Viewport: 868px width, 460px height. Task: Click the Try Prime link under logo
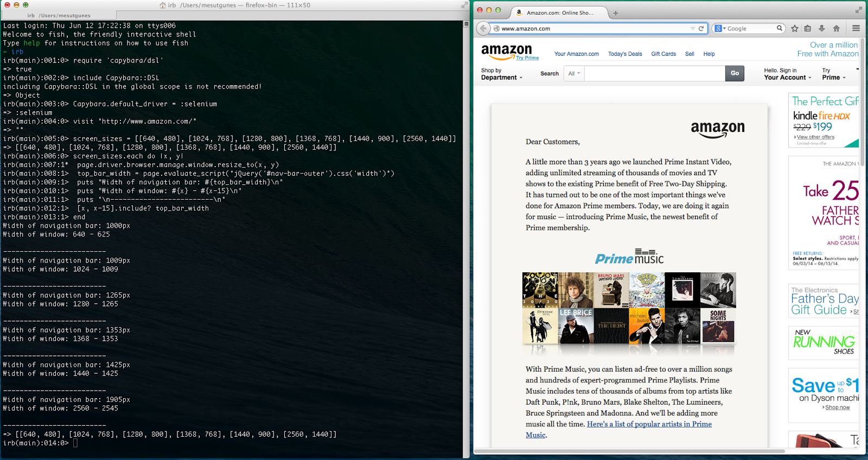pyautogui.click(x=527, y=58)
